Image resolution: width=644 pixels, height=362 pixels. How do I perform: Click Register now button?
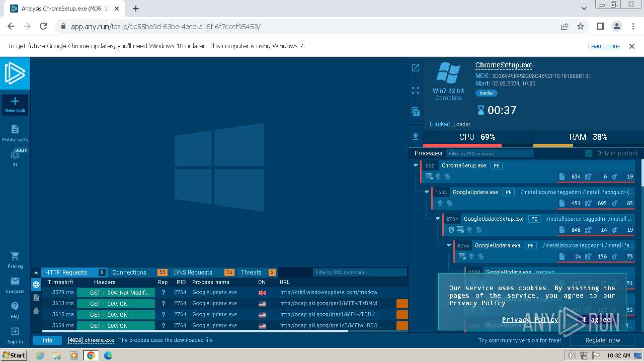(603, 340)
